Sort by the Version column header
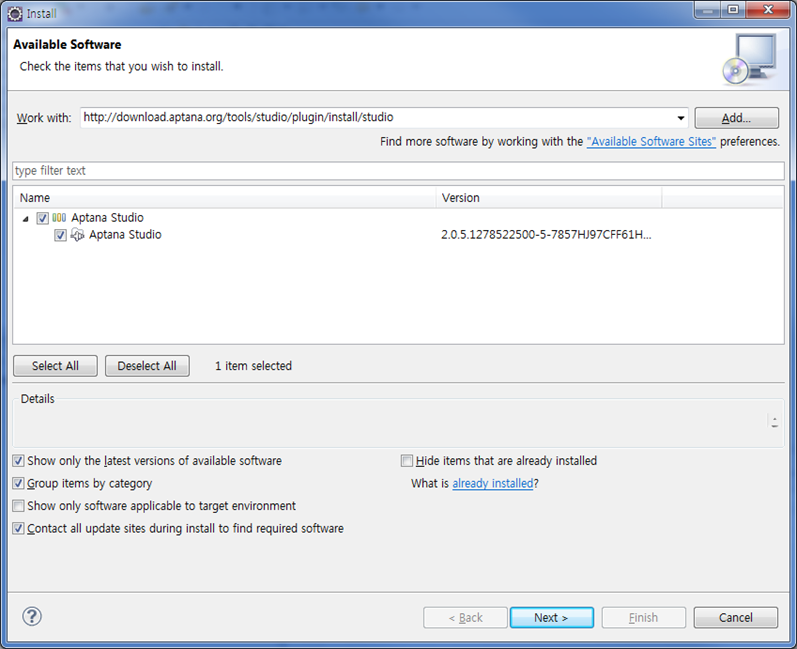This screenshot has width=797, height=649. click(x=549, y=198)
